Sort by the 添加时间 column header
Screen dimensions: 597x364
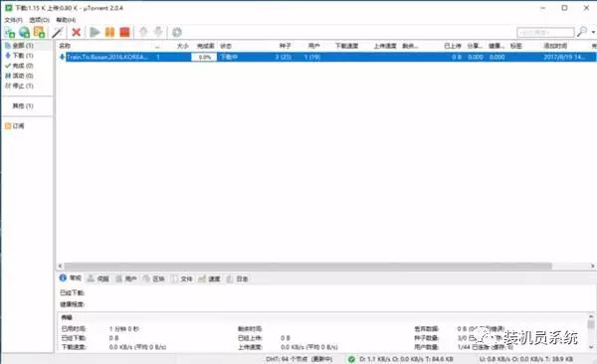pyautogui.click(x=555, y=46)
